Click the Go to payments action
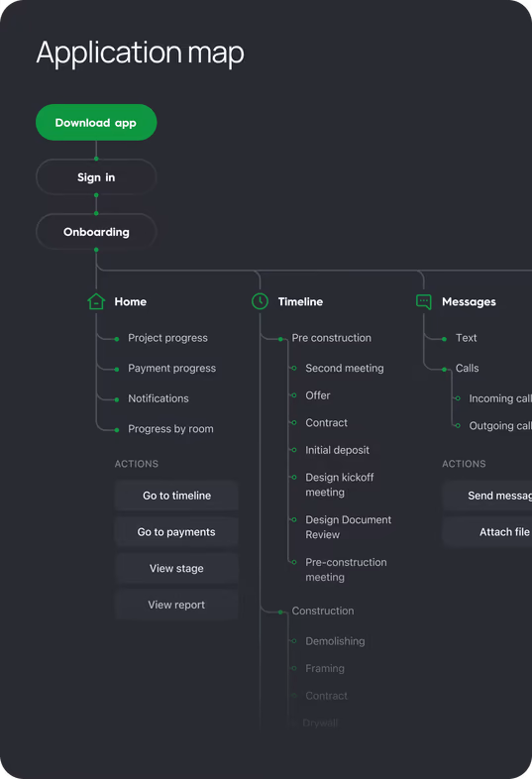 [176, 532]
